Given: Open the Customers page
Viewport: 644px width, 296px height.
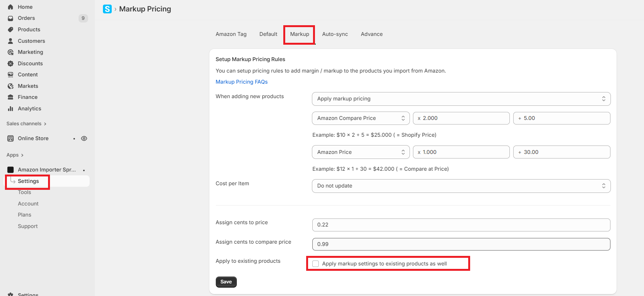Looking at the screenshot, I should (31, 41).
